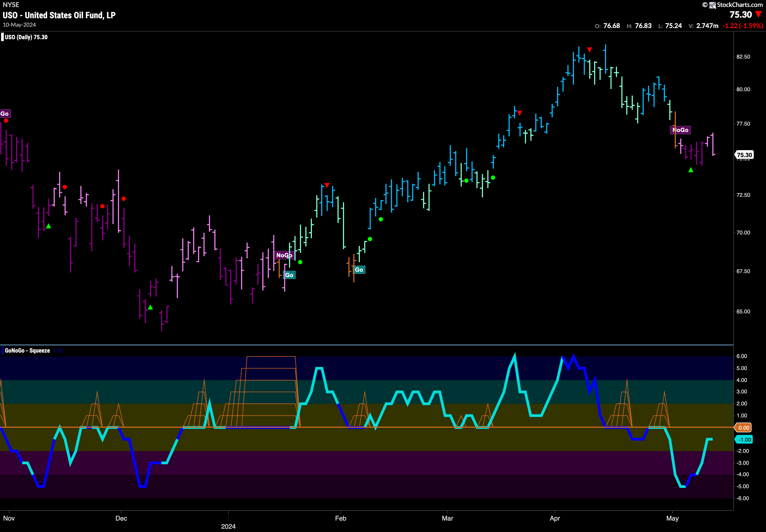766x532 pixels.
Task: Click the USO (Daily) 75.30 legend label
Action: [x=26, y=37]
